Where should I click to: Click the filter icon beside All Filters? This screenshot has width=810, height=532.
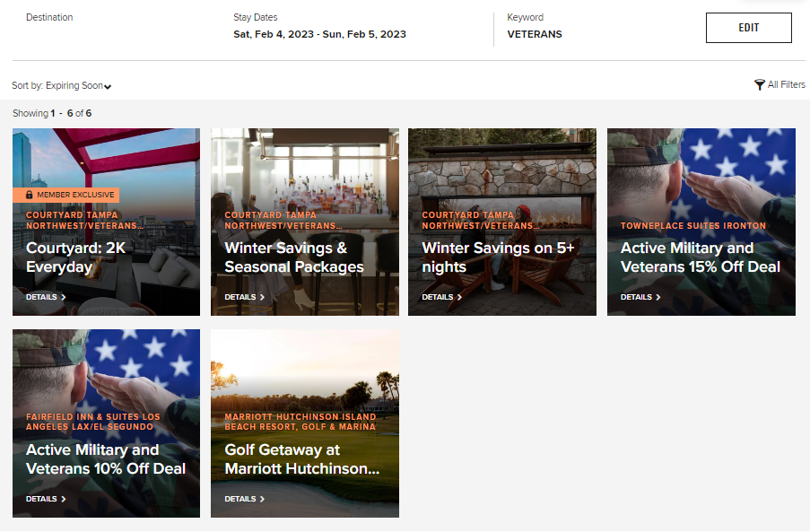760,83
